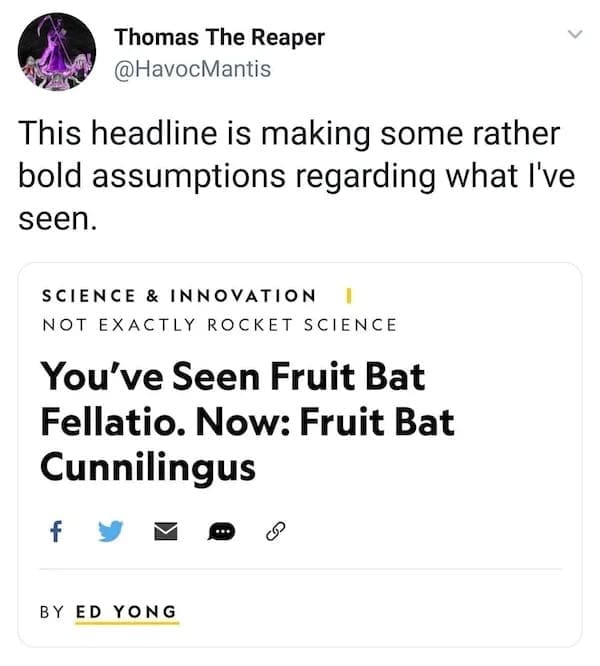This screenshot has width=600, height=666.
Task: Click the word 'seen.' ending the tweet
Action: pos(58,220)
